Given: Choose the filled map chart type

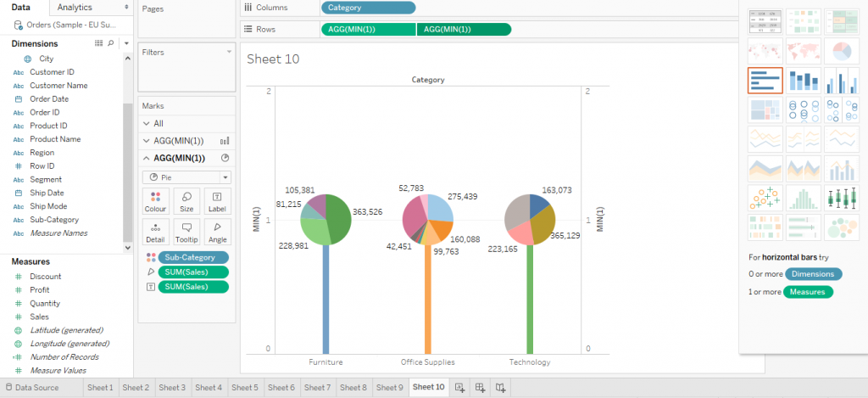Looking at the screenshot, I should pyautogui.click(x=804, y=51).
